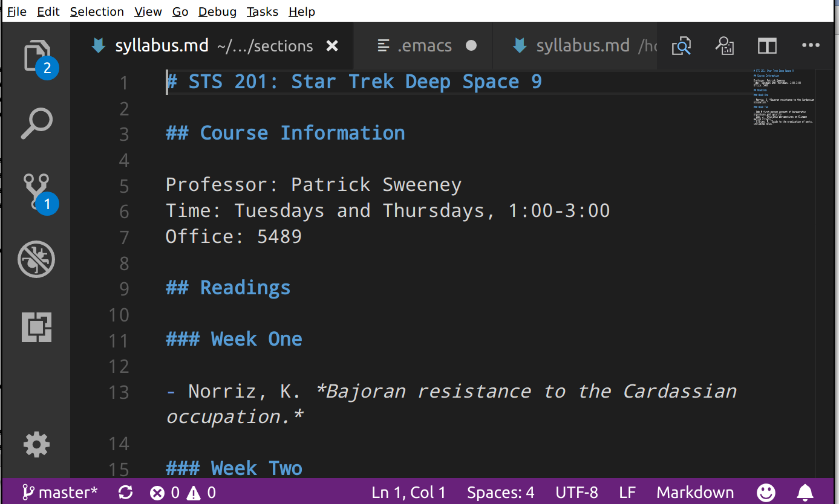Click the heading STS 201 line
The width and height of the screenshot is (839, 504).
click(354, 82)
